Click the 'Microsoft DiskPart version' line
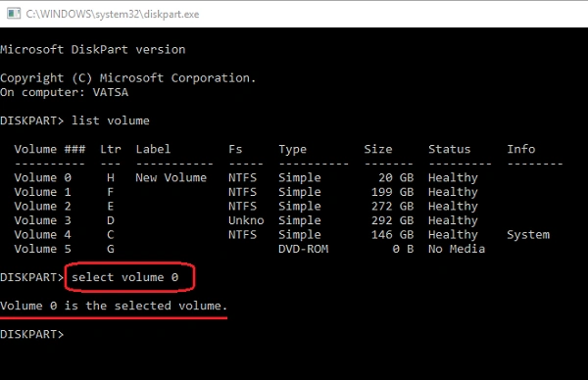 tap(93, 50)
